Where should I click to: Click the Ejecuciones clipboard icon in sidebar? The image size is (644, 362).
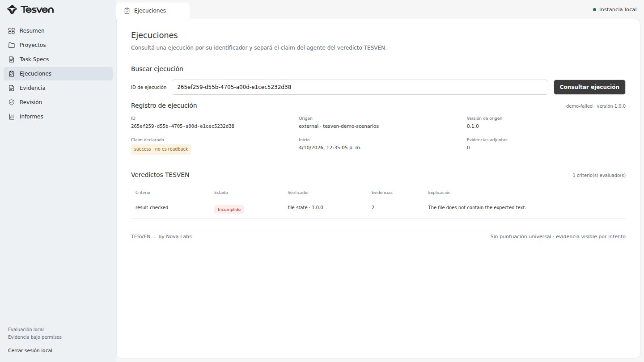[x=12, y=74]
